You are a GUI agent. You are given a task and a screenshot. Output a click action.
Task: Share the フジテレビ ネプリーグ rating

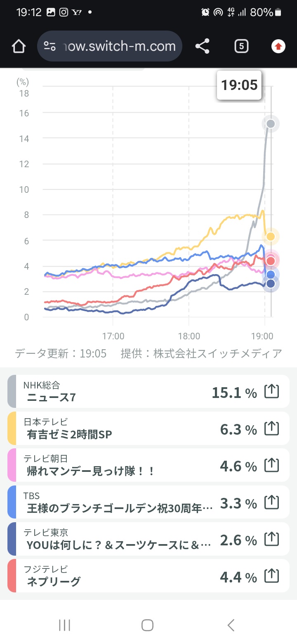[x=271, y=576]
